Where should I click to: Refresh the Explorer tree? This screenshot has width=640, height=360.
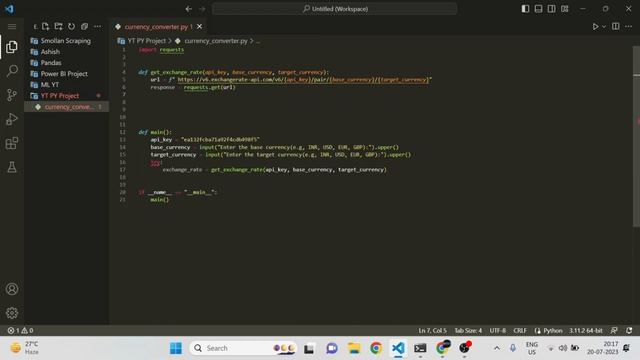click(71, 27)
